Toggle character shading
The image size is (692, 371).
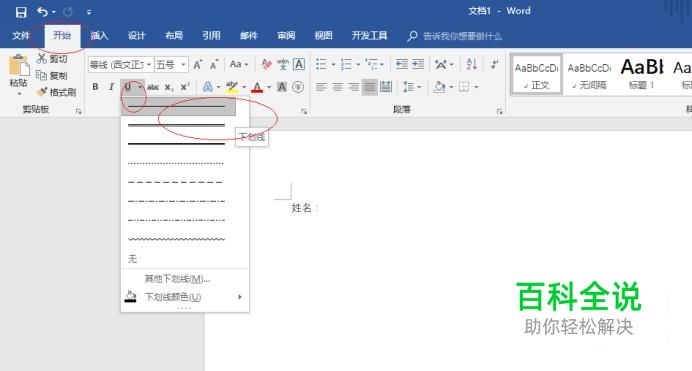pyautogui.click(x=282, y=87)
